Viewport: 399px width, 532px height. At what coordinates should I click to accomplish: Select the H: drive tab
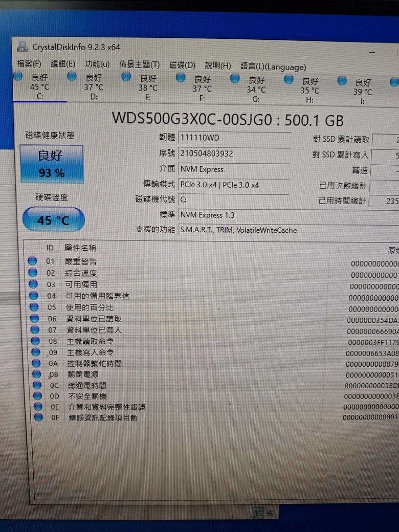310,91
